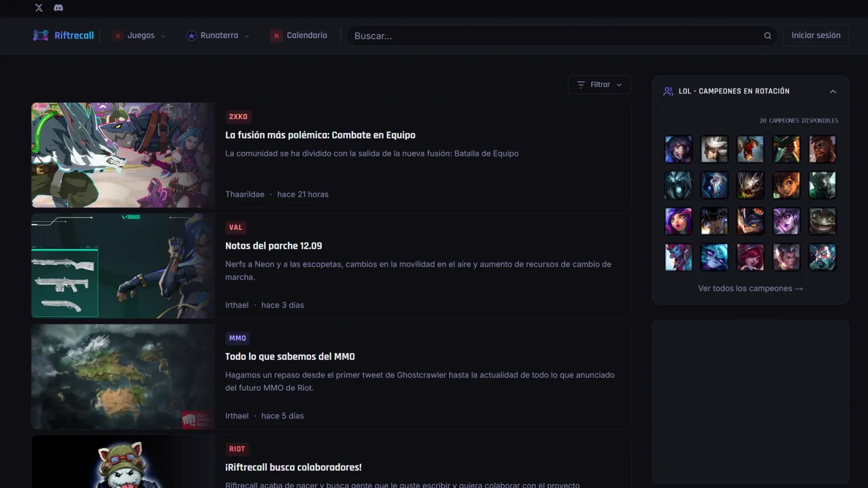
Task: Select Milio champion portrait
Action: point(786,185)
